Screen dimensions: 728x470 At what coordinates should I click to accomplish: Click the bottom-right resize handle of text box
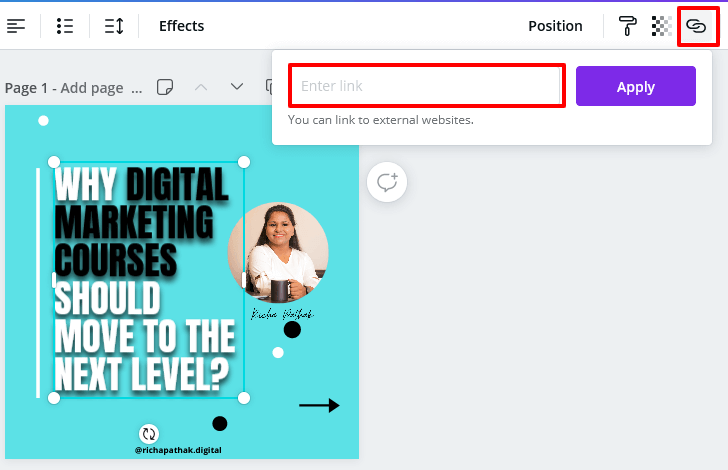click(244, 398)
